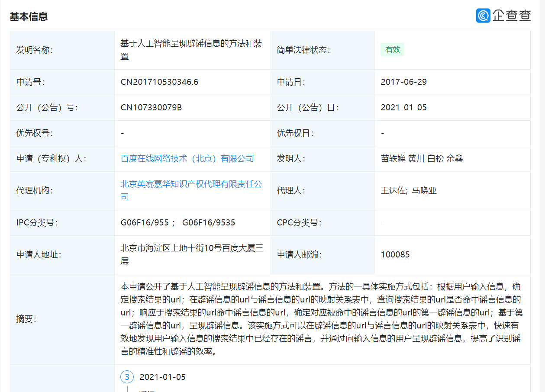Click publication number CN107330079B
The height and width of the screenshot is (392, 545).
tap(151, 107)
